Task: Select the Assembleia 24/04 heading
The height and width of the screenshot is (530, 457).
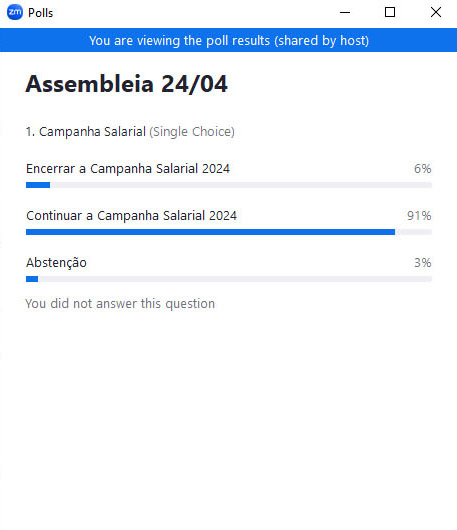Action: click(126, 84)
